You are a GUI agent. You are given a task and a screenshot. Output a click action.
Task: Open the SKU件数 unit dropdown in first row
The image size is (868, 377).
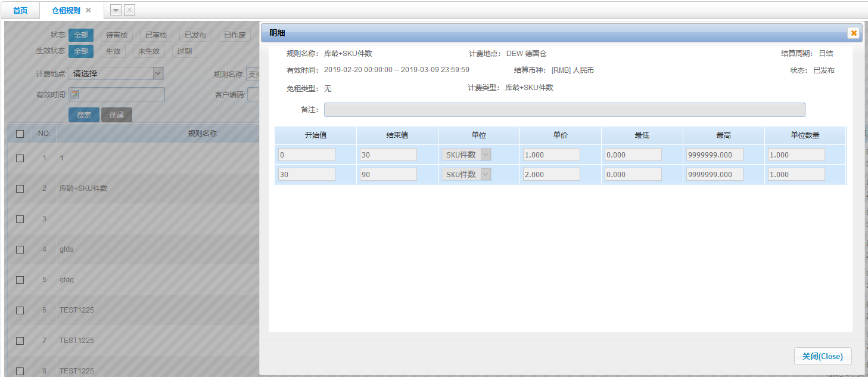tap(485, 154)
